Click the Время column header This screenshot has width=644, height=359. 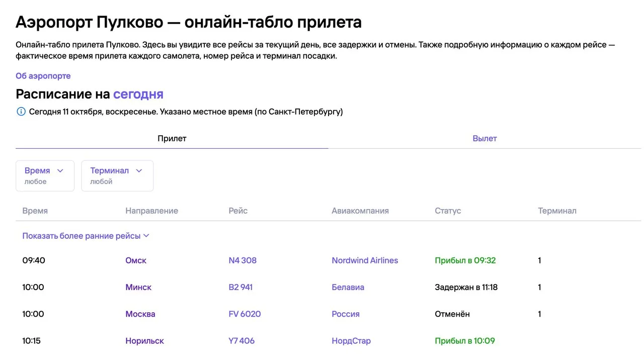[35, 211]
